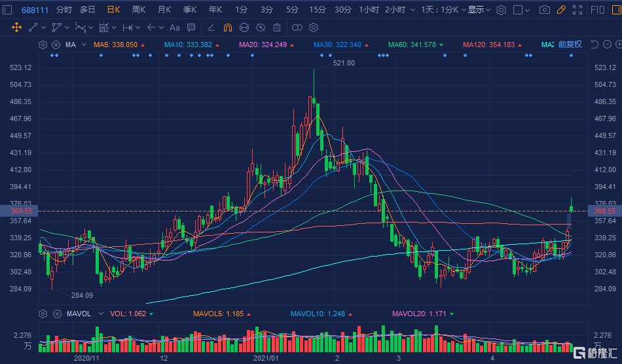Click the overlapping circles compare icon
This screenshot has height=364, width=622.
coord(297,27)
